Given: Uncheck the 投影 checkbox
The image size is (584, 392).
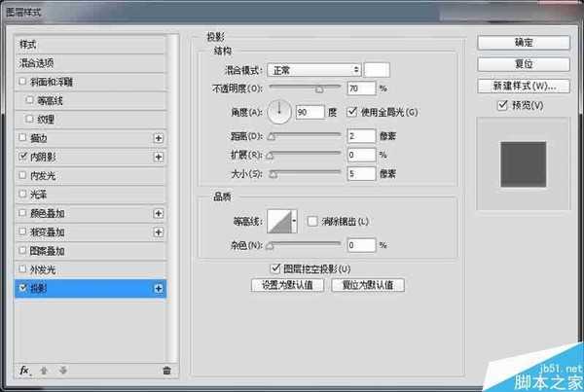Looking at the screenshot, I should (23, 288).
